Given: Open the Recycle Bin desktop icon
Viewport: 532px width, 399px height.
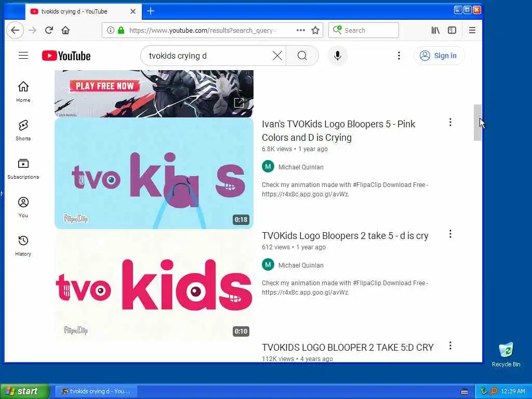Looking at the screenshot, I should click(x=506, y=354).
